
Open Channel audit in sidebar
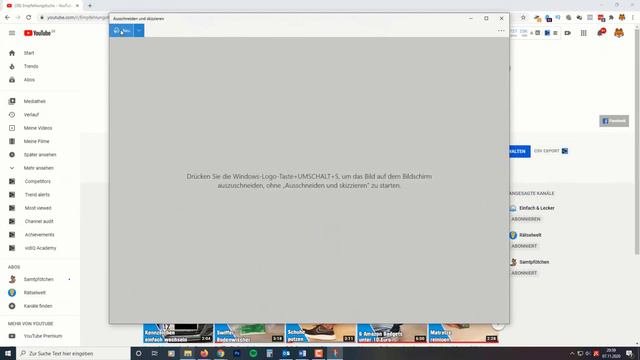click(x=40, y=221)
